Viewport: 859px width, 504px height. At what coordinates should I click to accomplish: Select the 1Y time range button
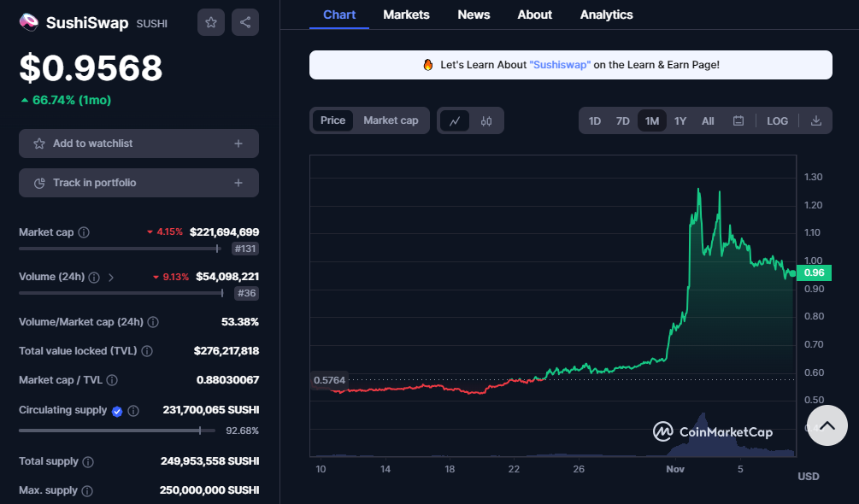pos(680,121)
